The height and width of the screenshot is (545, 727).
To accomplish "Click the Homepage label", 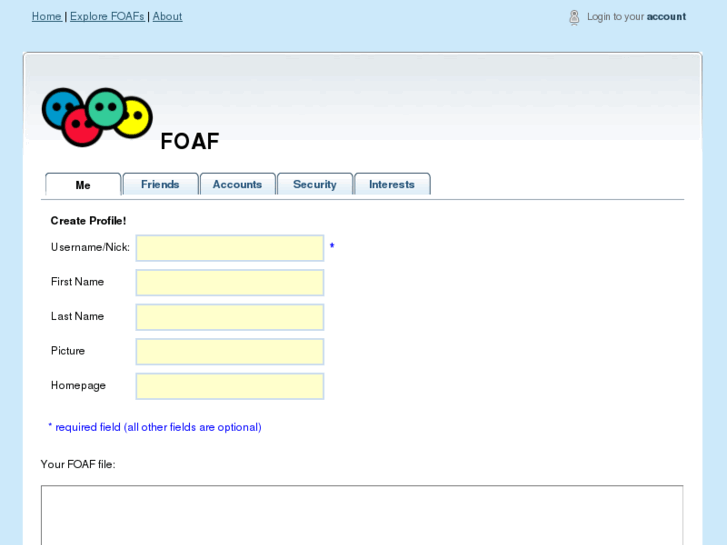I will click(78, 386).
